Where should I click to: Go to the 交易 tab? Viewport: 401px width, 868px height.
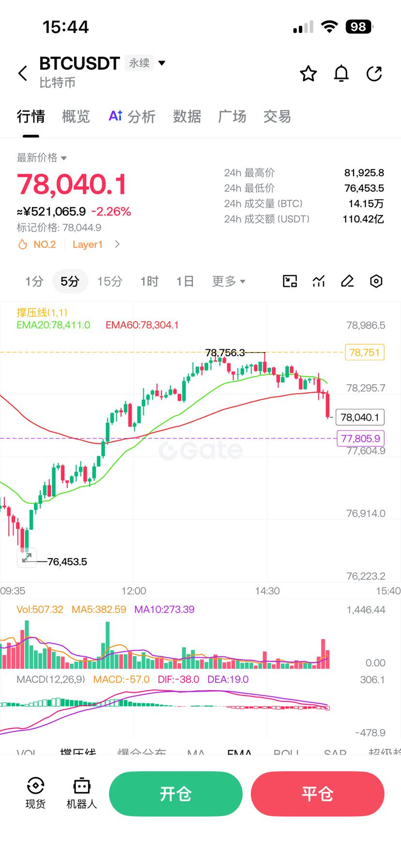[277, 116]
